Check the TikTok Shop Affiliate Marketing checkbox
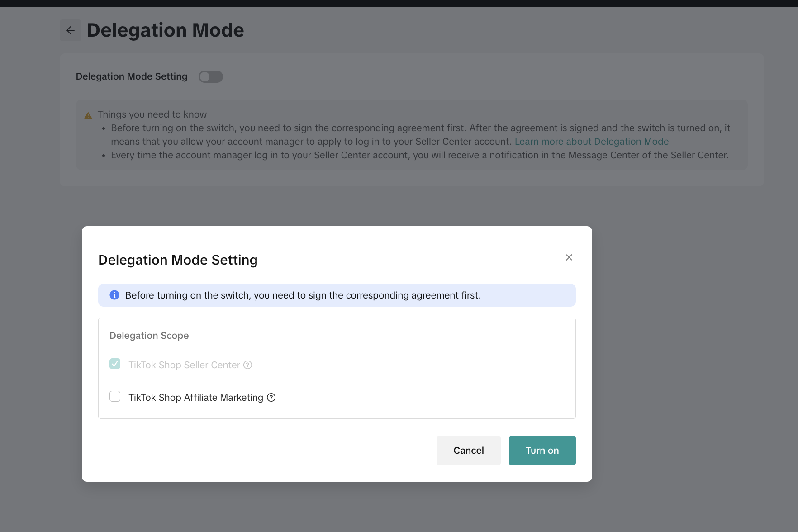Viewport: 798px width, 532px height. pyautogui.click(x=115, y=397)
